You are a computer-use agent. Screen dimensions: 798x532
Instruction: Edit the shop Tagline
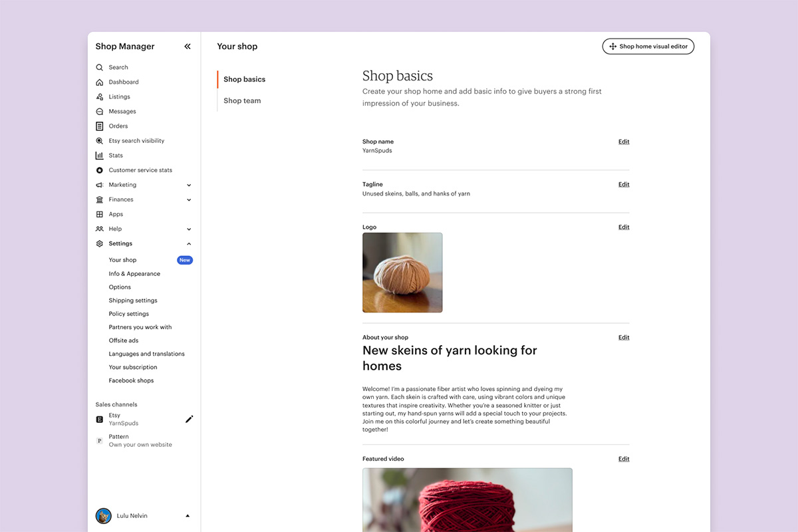623,184
